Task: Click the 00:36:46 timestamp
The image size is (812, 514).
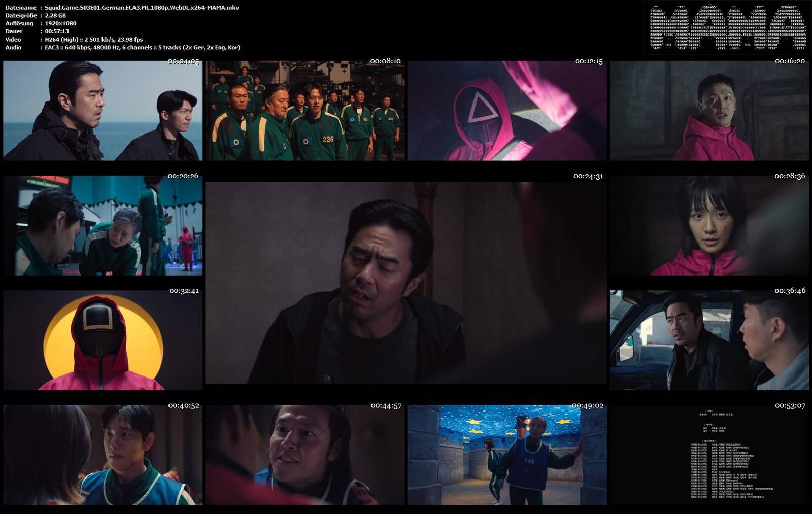Action: pyautogui.click(x=790, y=291)
